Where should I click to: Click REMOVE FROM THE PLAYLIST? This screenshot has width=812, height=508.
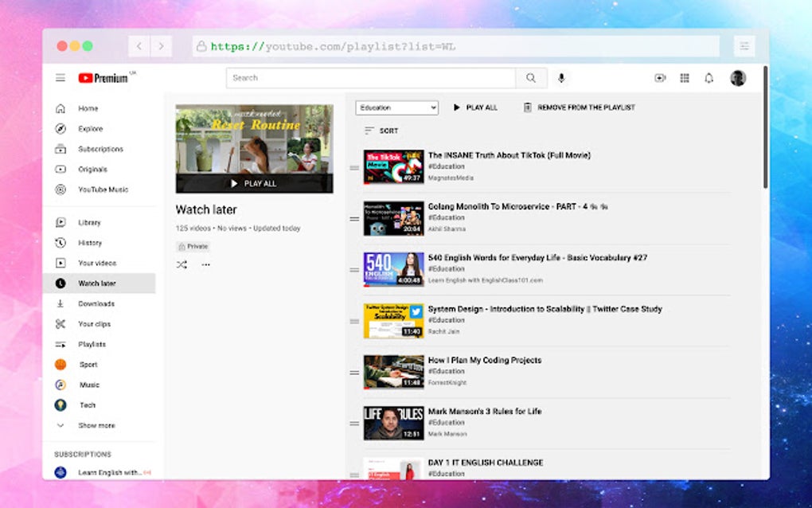pyautogui.click(x=579, y=107)
